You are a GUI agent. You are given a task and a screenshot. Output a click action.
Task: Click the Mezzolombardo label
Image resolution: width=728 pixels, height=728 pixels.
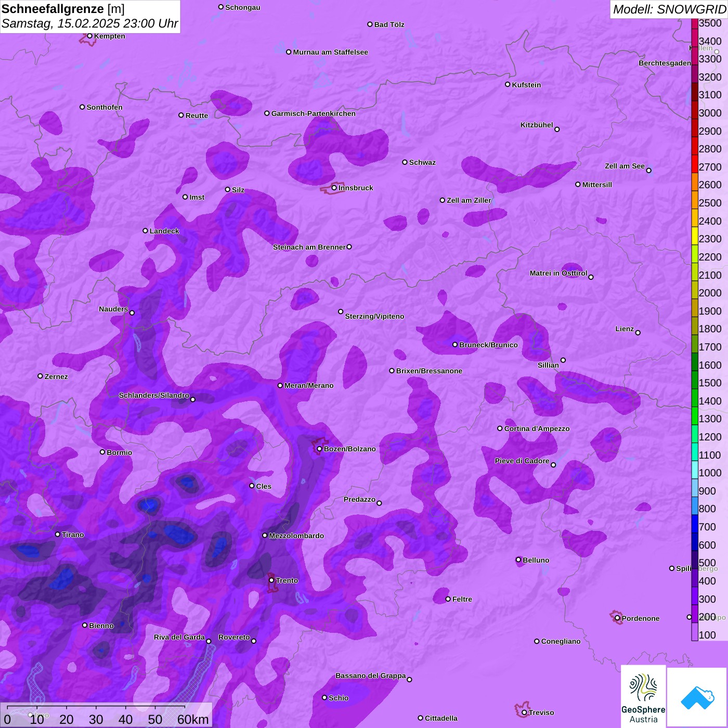tap(296, 536)
